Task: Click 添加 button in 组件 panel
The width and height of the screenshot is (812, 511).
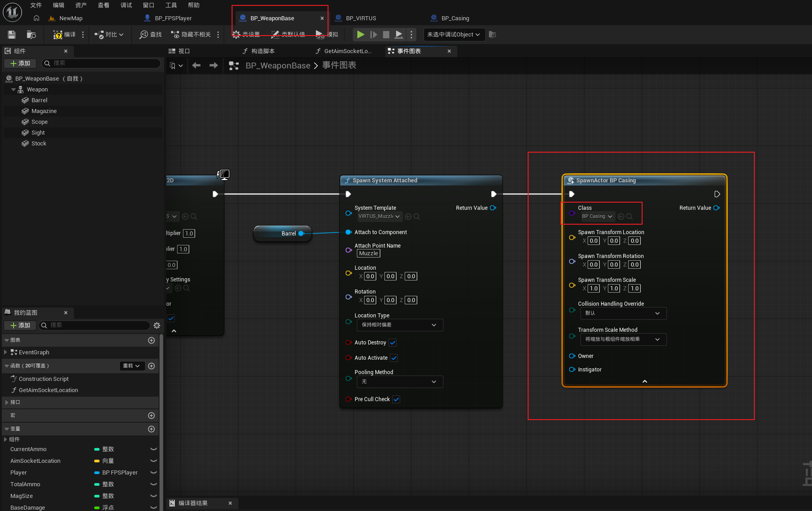Action: (x=20, y=63)
